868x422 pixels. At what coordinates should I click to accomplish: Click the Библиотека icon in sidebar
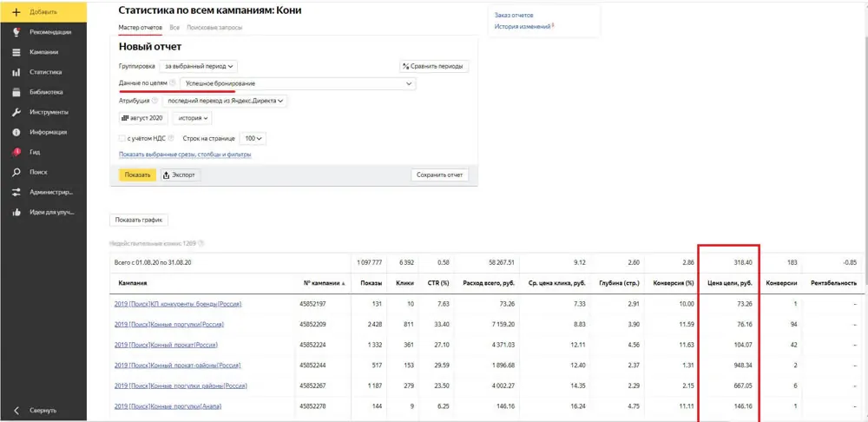coord(16,92)
